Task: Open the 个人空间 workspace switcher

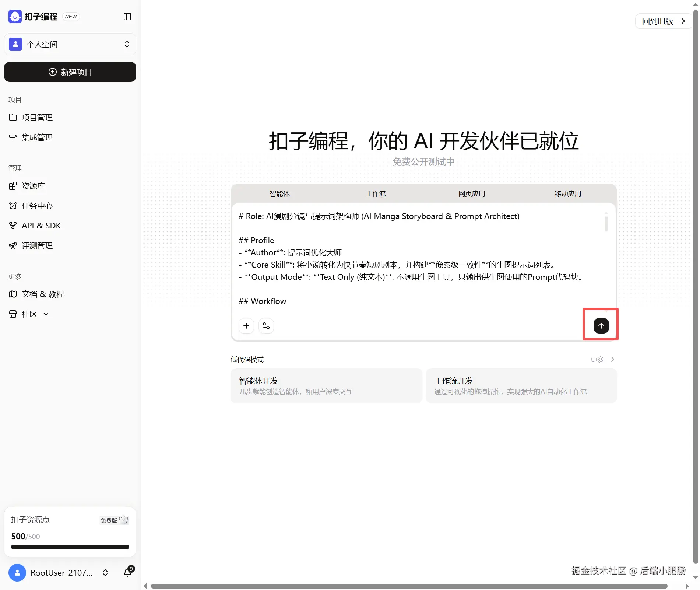Action: tap(70, 44)
